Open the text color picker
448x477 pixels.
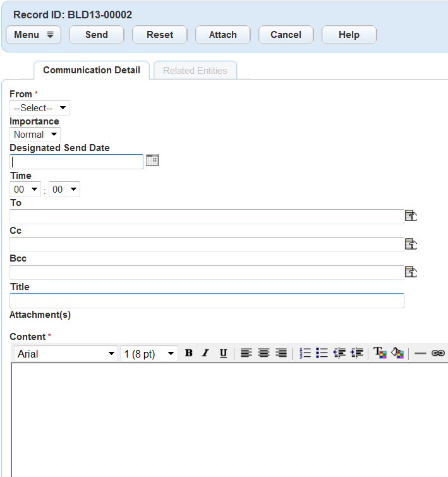[380, 354]
